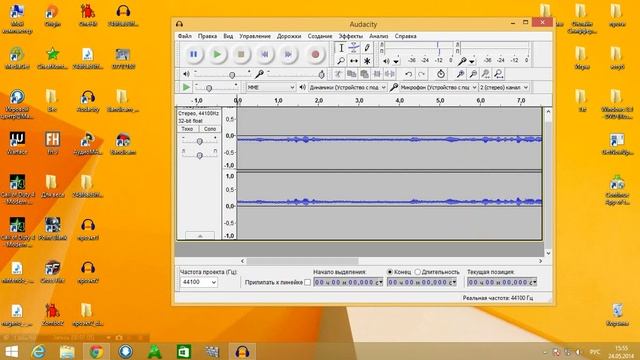Select the 'Конец' radio button

click(390, 272)
